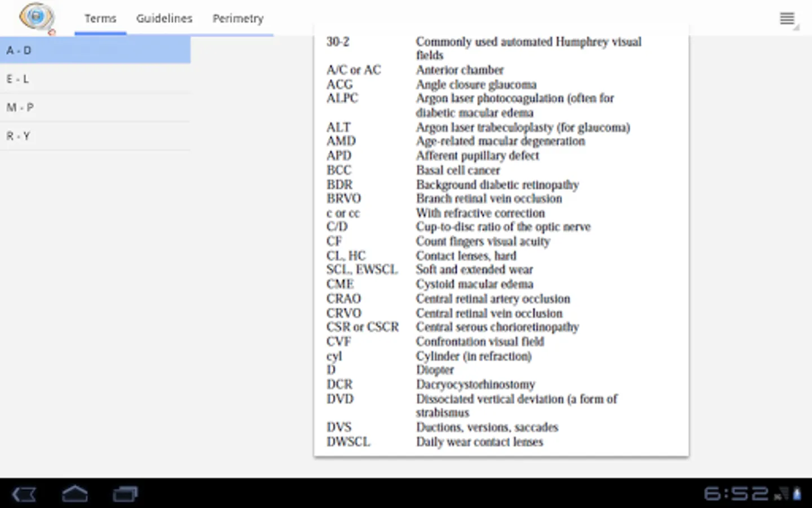Click the DVS abbreviation
Viewport: 812px width, 508px height.
tap(339, 427)
